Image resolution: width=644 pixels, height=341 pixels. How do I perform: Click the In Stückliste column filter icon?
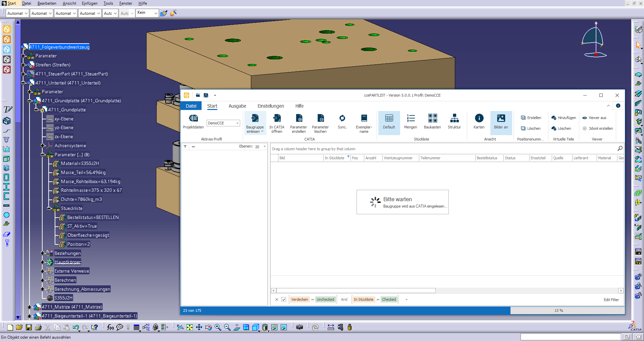pos(348,157)
